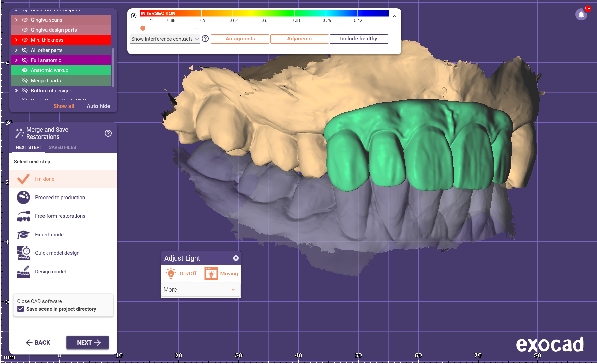Viewport: 597px width, 364px height.
Task: Click the Antagonists button
Action: tap(240, 39)
